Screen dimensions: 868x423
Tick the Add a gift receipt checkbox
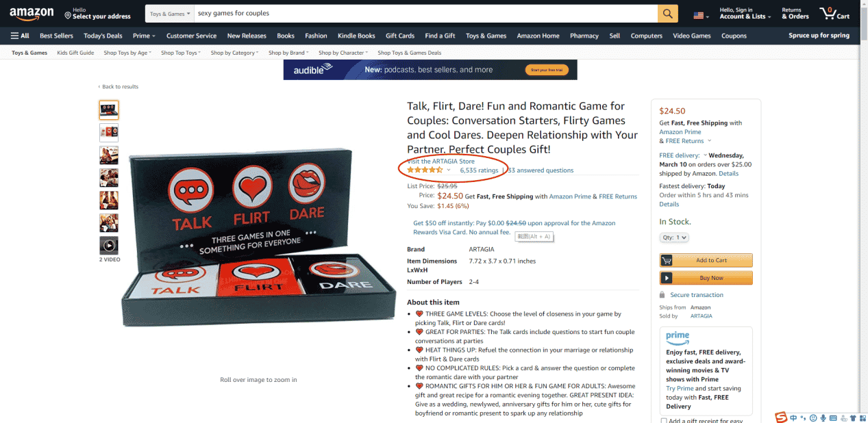tap(665, 420)
